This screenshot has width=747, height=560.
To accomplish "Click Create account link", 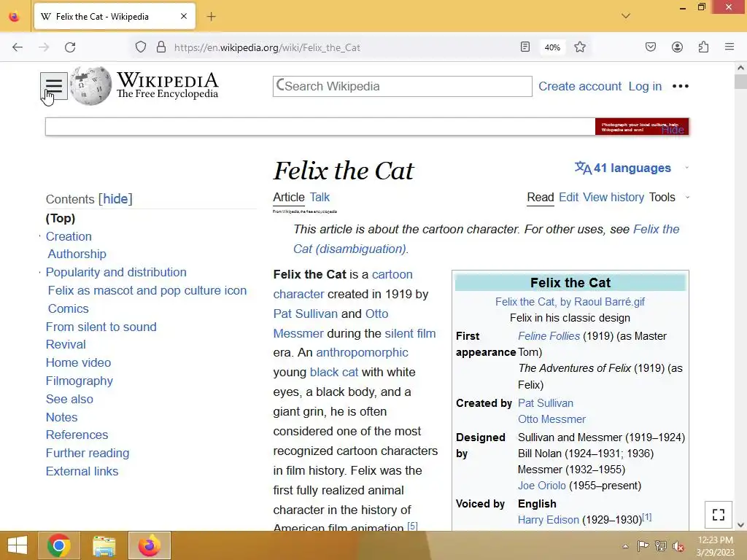I will pos(580,86).
